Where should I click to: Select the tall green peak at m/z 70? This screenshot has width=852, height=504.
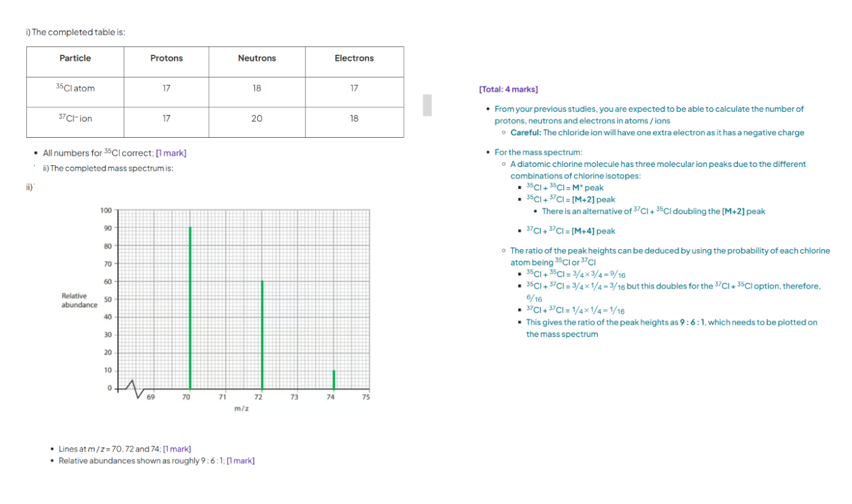point(190,308)
